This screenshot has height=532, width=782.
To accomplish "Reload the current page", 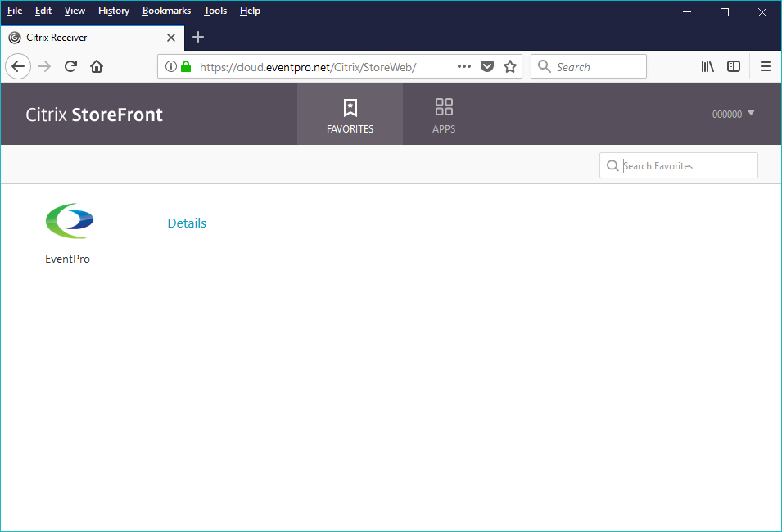I will point(70,66).
